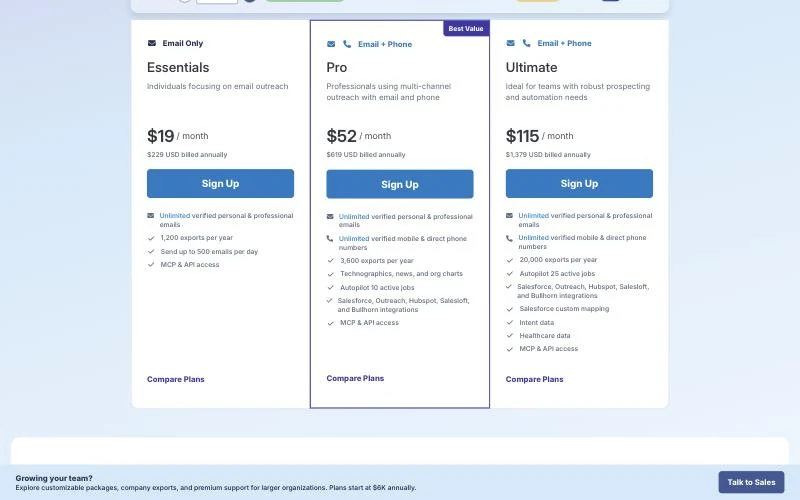Open Compare Plans under Pro
800x500 pixels.
click(x=355, y=378)
